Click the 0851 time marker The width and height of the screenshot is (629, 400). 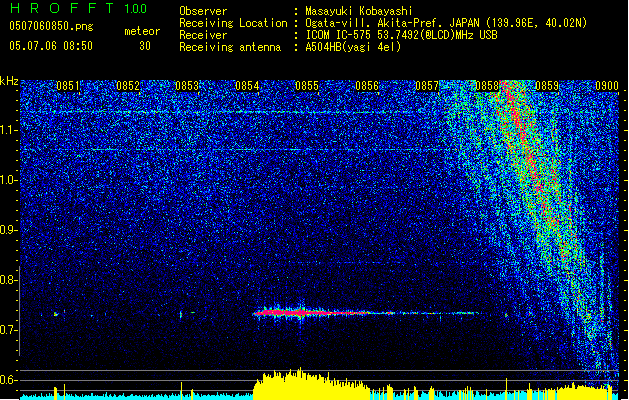(x=68, y=86)
